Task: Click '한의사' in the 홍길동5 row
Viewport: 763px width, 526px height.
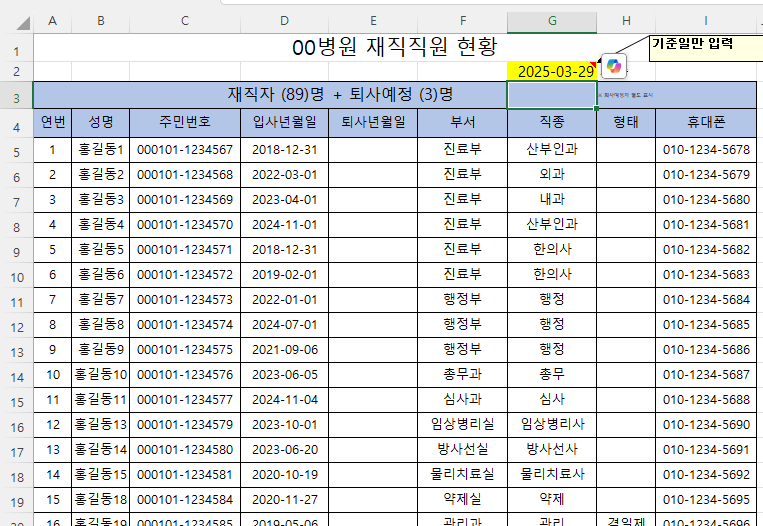Action: pos(552,250)
